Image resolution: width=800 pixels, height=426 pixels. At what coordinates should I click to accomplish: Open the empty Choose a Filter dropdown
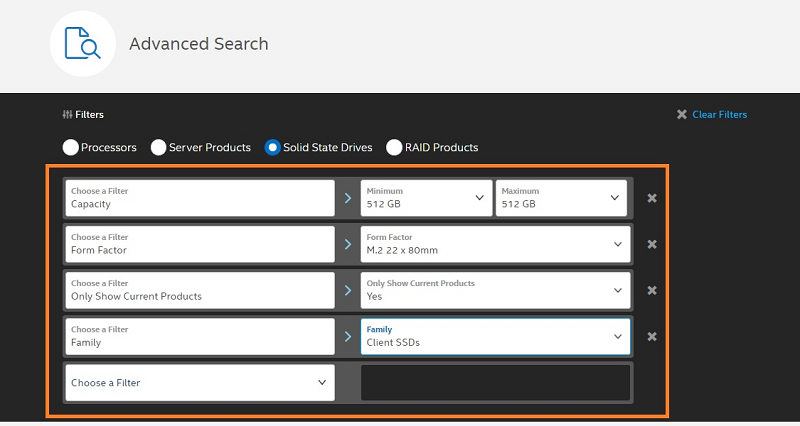(x=199, y=383)
